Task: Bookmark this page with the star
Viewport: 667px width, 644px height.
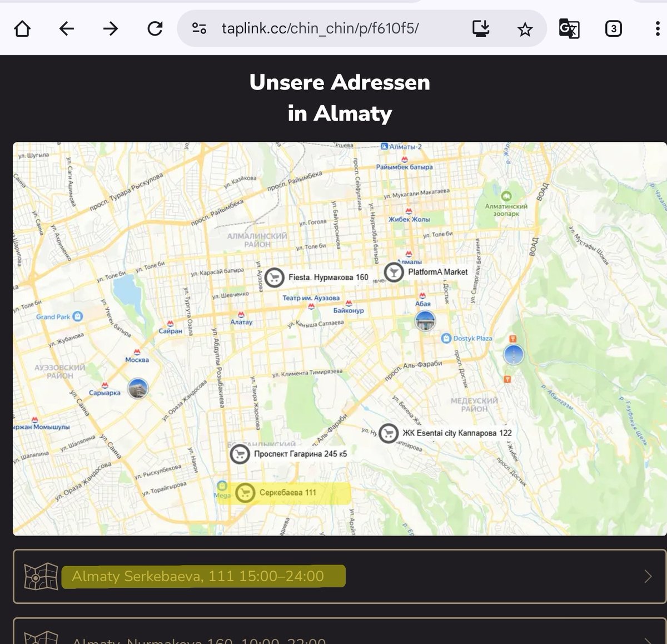Action: [x=525, y=29]
